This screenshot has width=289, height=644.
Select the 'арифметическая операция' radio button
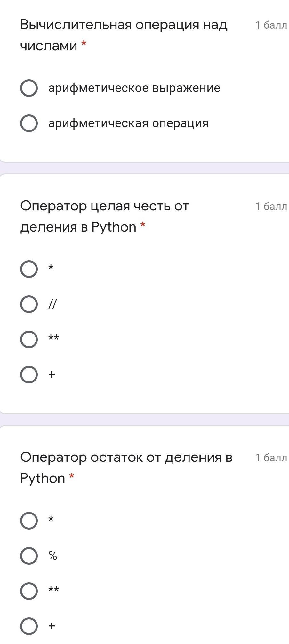point(29,123)
